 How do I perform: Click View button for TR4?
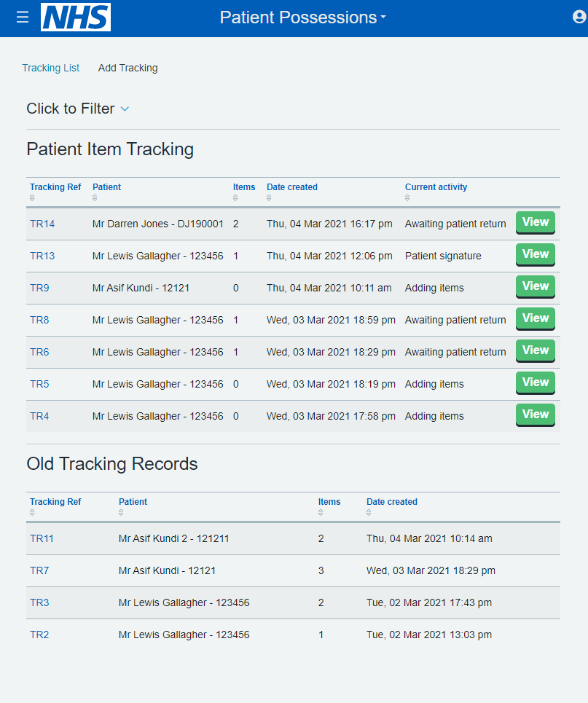(535, 415)
